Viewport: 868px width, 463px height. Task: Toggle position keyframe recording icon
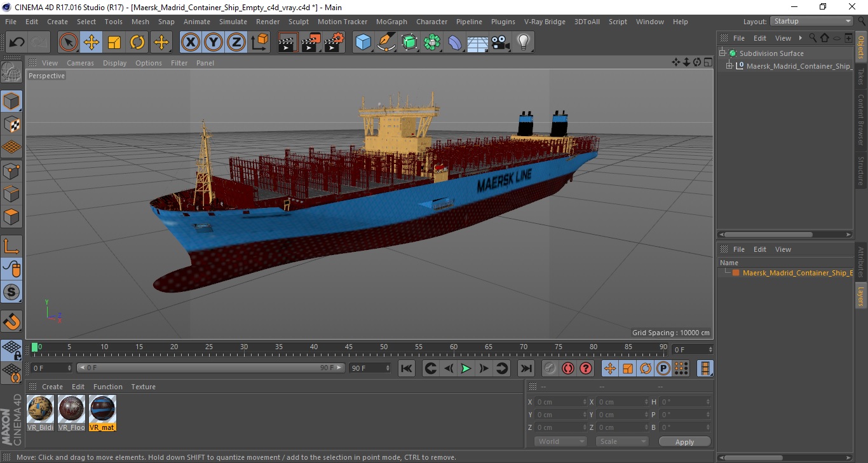(610, 368)
